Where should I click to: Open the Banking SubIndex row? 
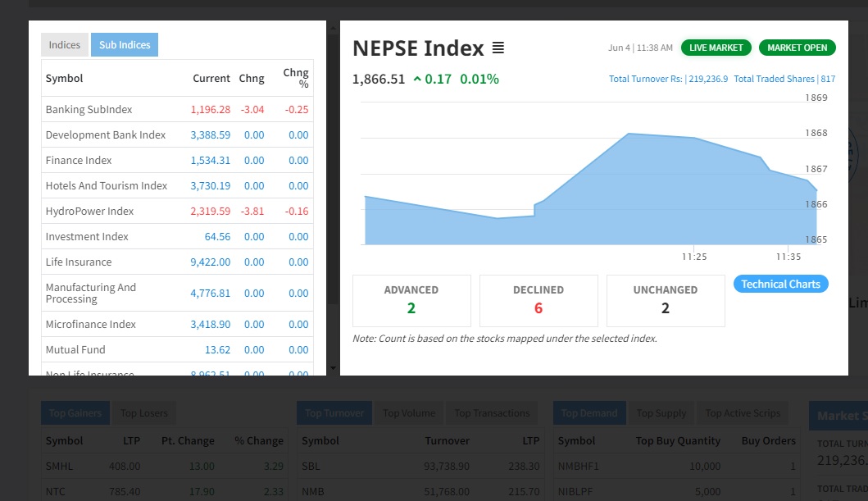(177, 110)
